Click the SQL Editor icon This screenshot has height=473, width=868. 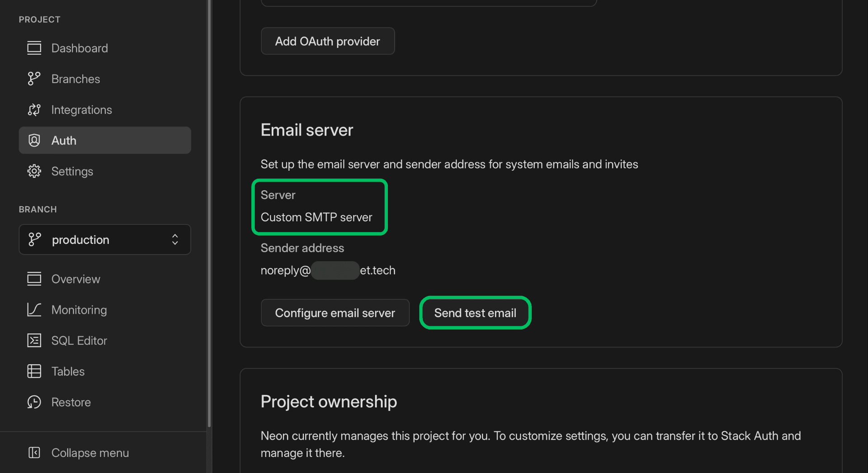[x=34, y=340]
